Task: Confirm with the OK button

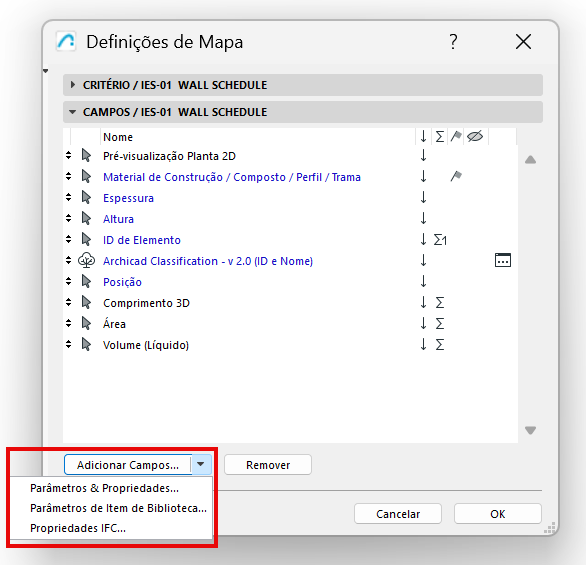Action: click(x=497, y=514)
